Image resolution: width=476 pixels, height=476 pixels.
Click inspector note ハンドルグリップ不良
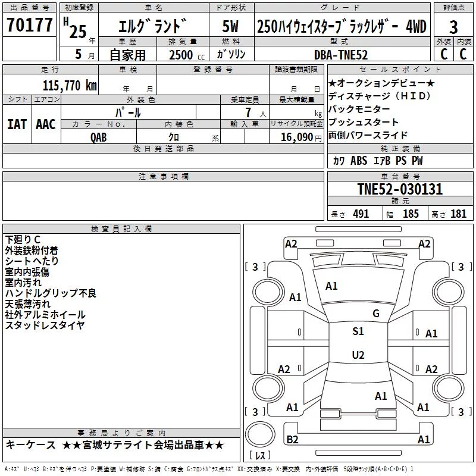(x=51, y=293)
